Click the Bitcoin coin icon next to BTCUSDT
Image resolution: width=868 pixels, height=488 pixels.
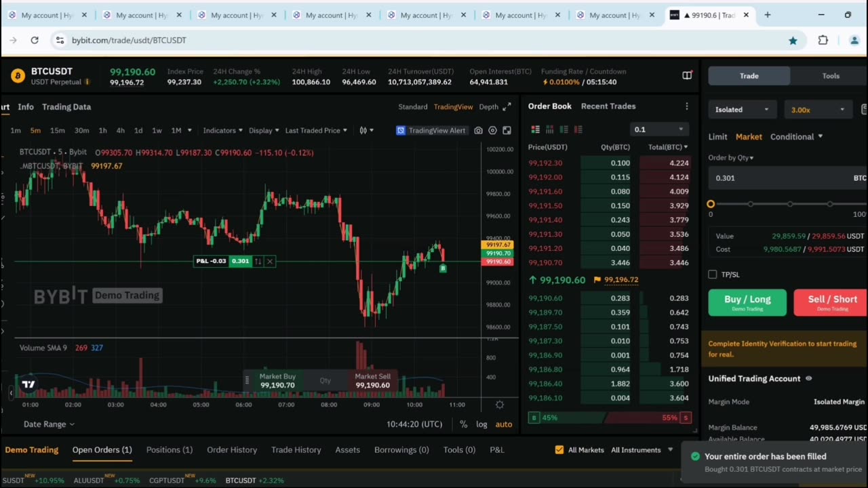(18, 76)
